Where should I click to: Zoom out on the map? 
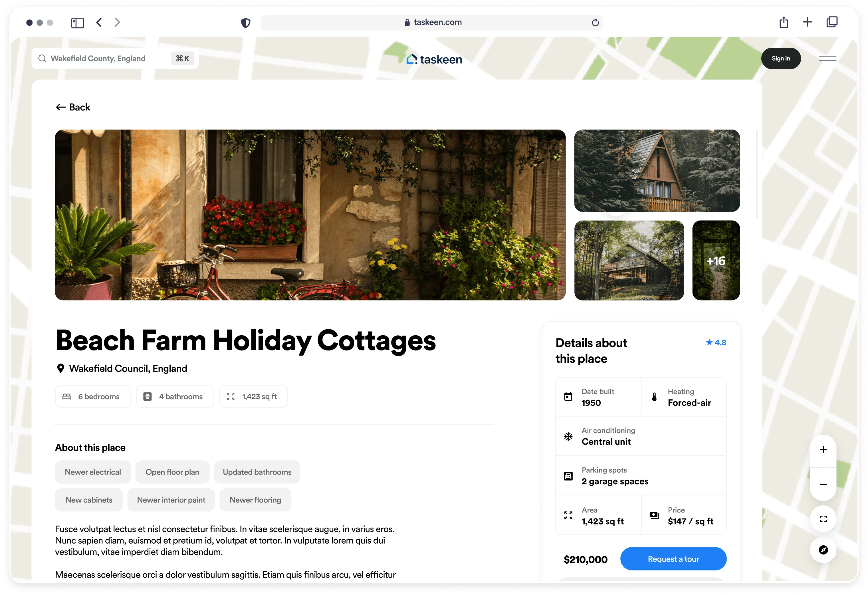pyautogui.click(x=823, y=485)
